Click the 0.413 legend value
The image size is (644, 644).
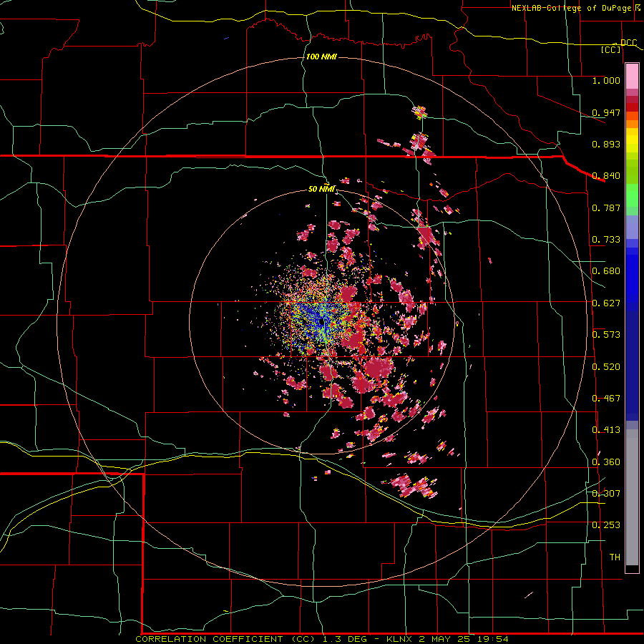606,430
